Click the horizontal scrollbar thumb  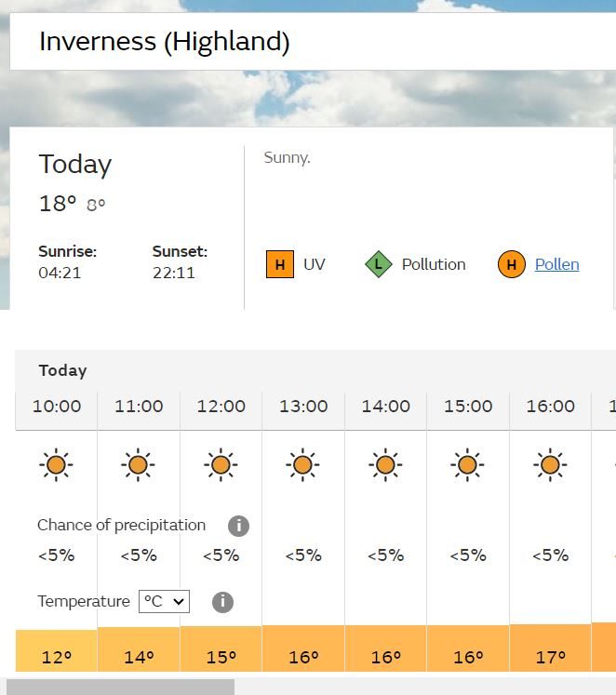click(120, 687)
